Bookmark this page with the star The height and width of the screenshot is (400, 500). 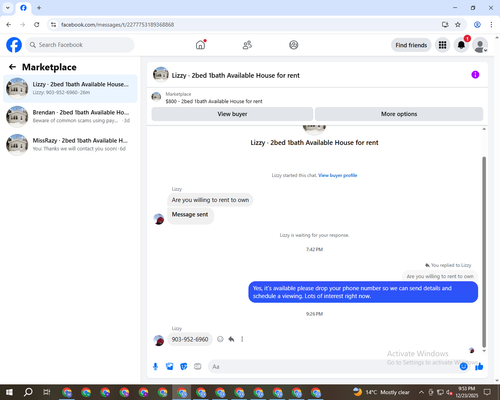(x=458, y=25)
